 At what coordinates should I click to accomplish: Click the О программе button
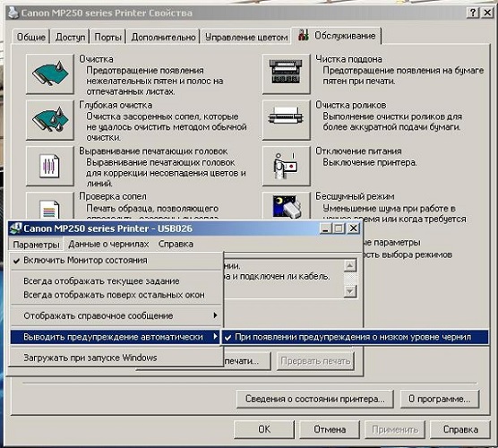coord(439,399)
